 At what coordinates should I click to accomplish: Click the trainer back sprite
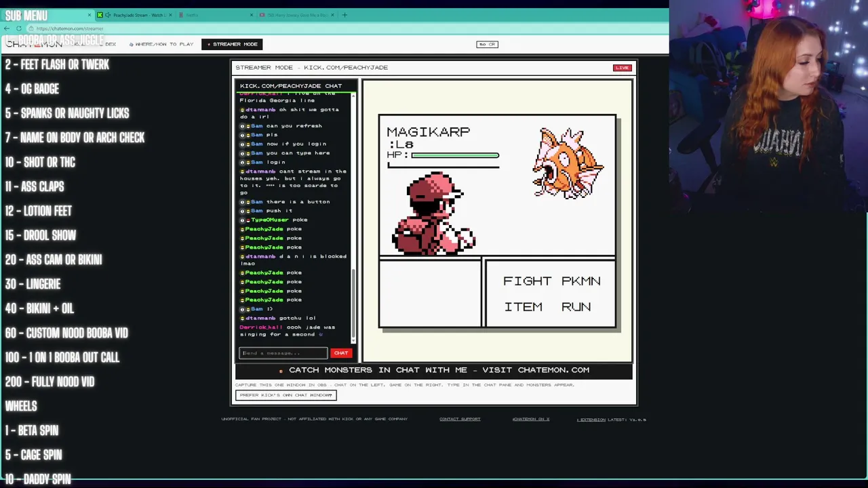(434, 214)
